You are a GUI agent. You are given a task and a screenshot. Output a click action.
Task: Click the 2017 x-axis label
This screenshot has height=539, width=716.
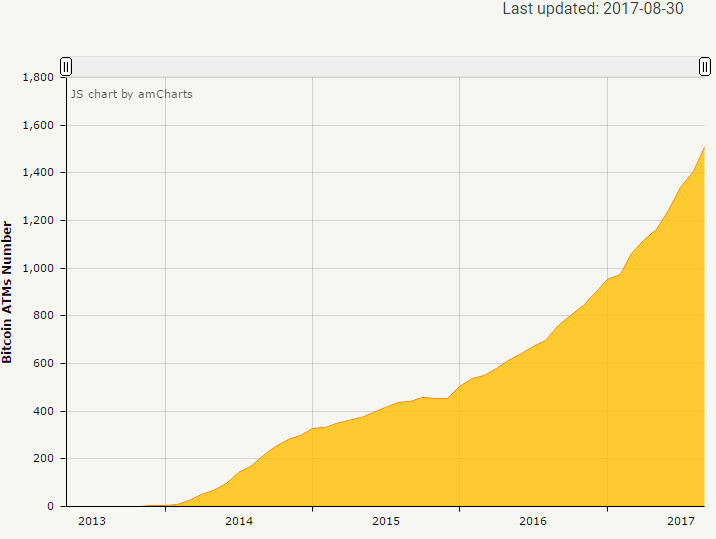(681, 521)
